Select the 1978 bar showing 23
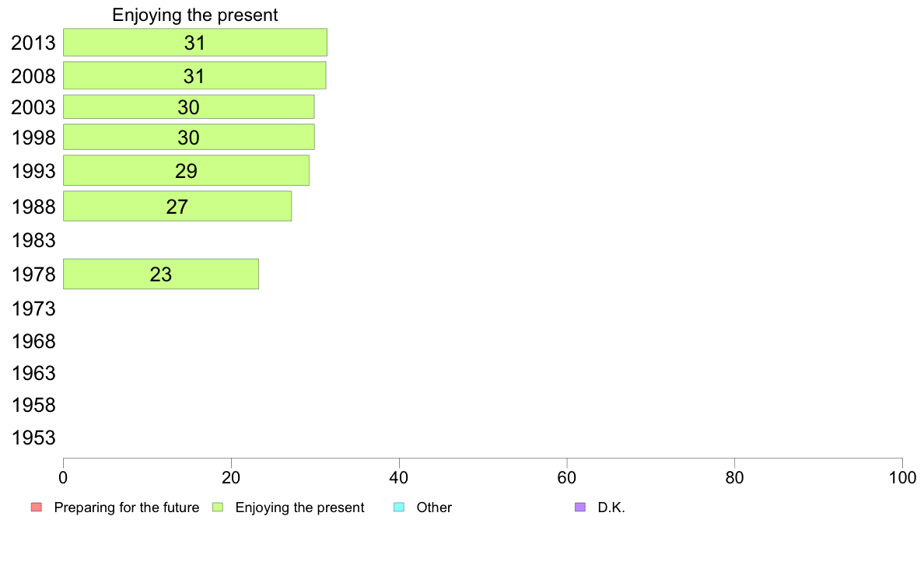Screen dimensions: 924x572 tap(161, 274)
